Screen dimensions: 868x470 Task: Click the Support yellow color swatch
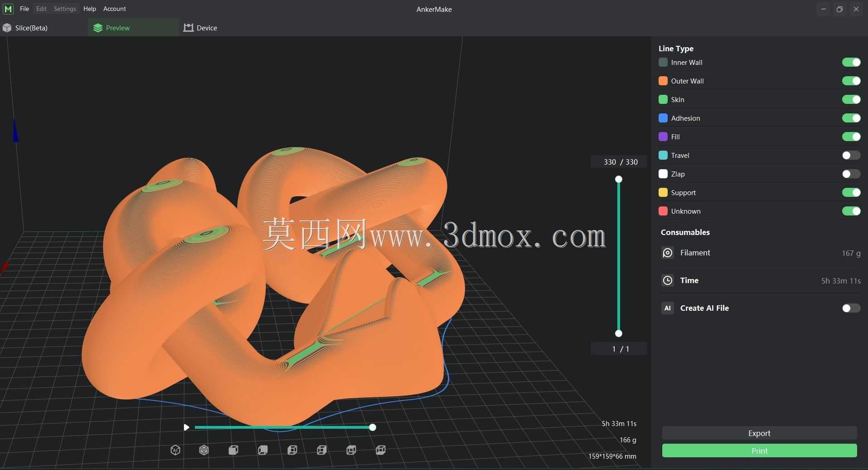tap(663, 192)
